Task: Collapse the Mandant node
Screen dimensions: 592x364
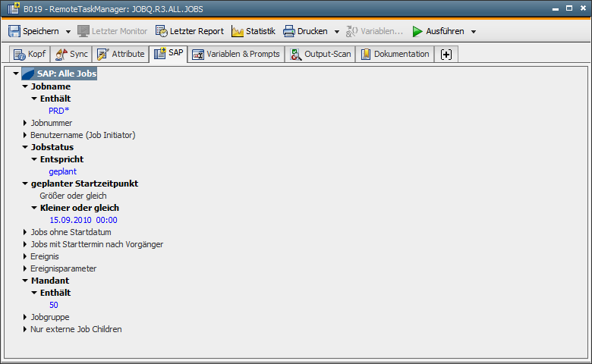Action: pyautogui.click(x=25, y=281)
